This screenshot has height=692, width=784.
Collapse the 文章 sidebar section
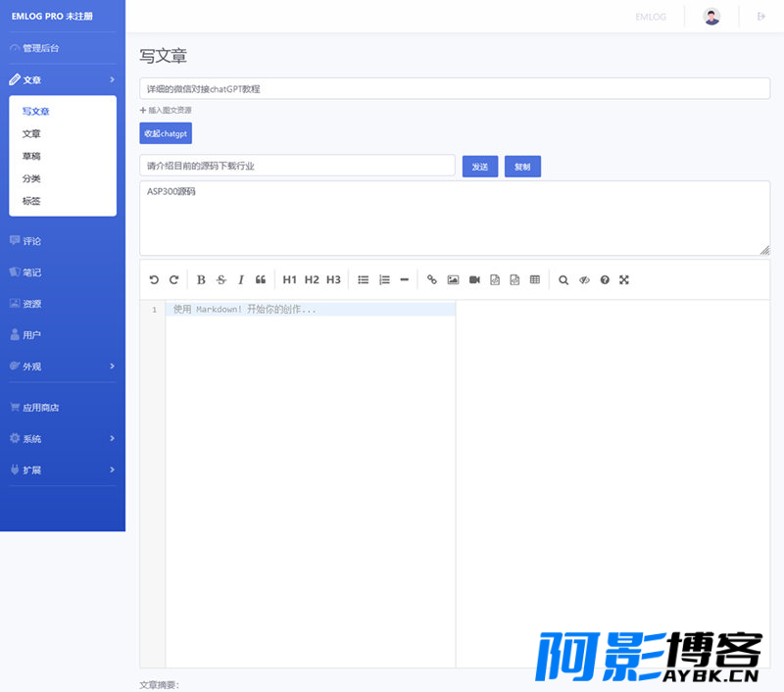tap(63, 79)
